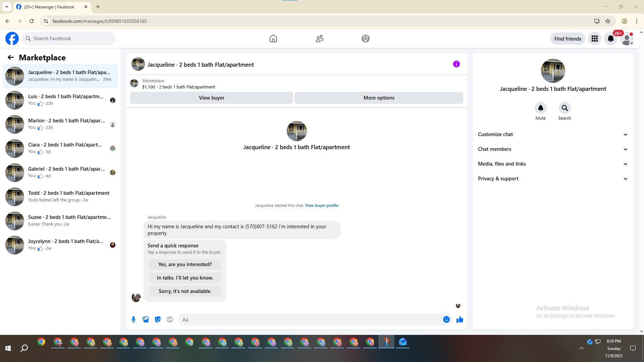Expand Privacy & support section

tap(553, 179)
